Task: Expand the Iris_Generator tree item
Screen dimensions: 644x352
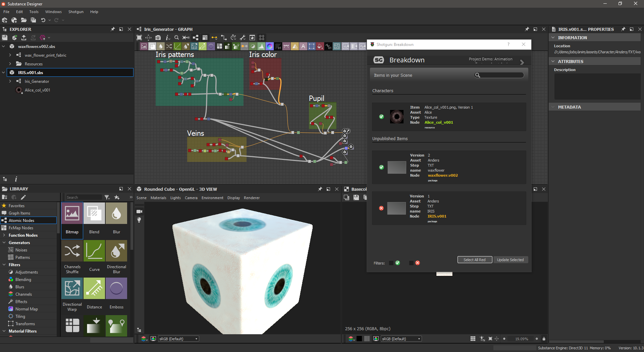Action: click(10, 81)
